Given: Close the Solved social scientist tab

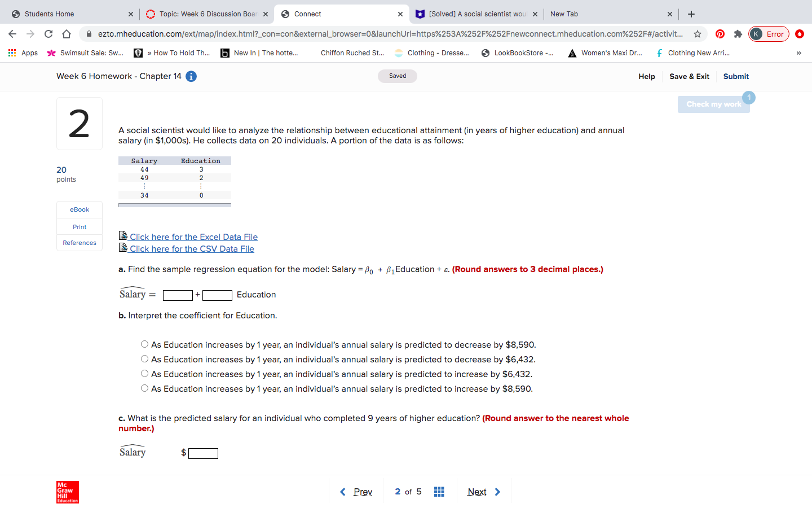Looking at the screenshot, I should (535, 14).
